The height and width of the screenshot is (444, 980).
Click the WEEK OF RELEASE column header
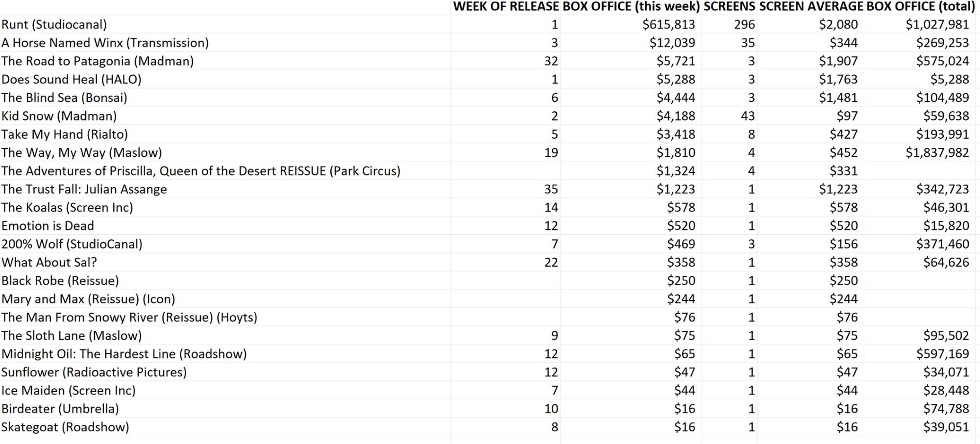pyautogui.click(x=505, y=6)
